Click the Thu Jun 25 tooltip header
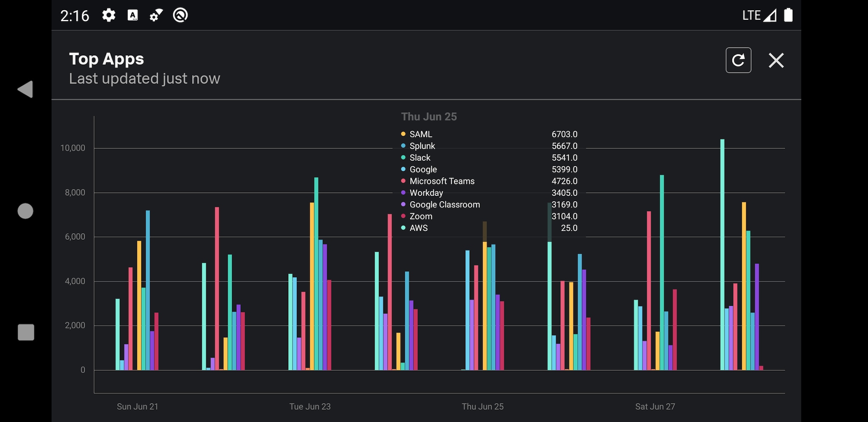 click(429, 117)
